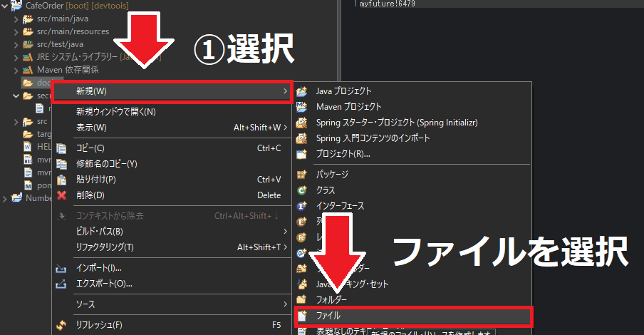Click the red Delete X icon
The height and width of the screenshot is (335, 644).
pos(62,195)
